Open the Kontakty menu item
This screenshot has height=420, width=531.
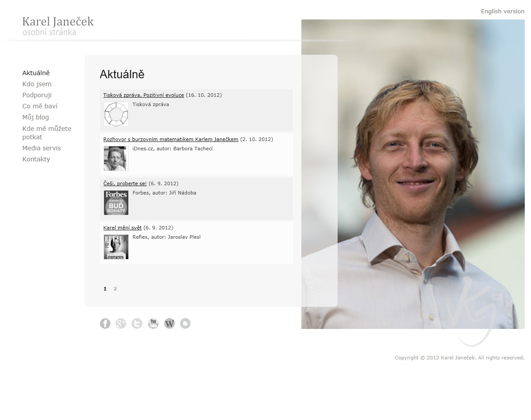click(36, 159)
